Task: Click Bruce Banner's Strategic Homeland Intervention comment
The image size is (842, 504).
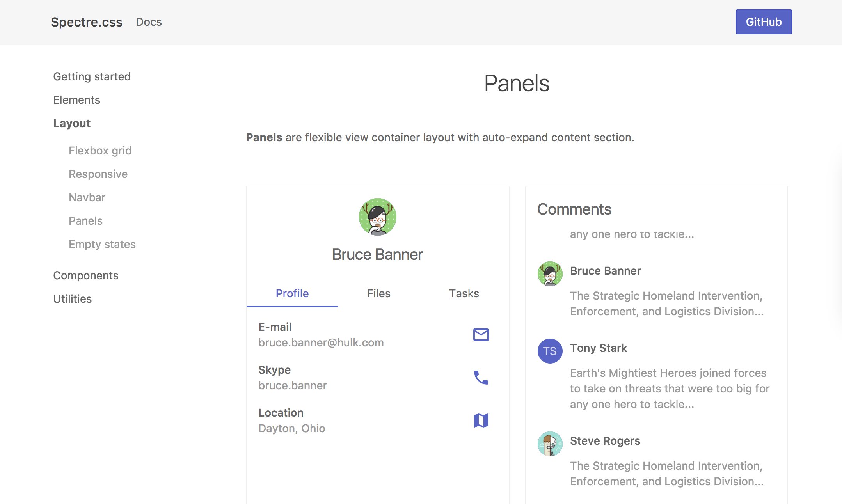Action: coord(667,303)
